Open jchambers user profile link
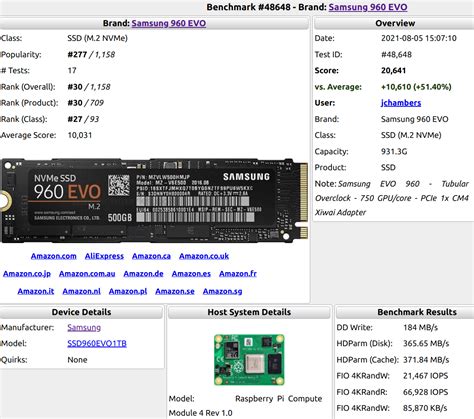The width and height of the screenshot is (474, 419). pos(401,103)
